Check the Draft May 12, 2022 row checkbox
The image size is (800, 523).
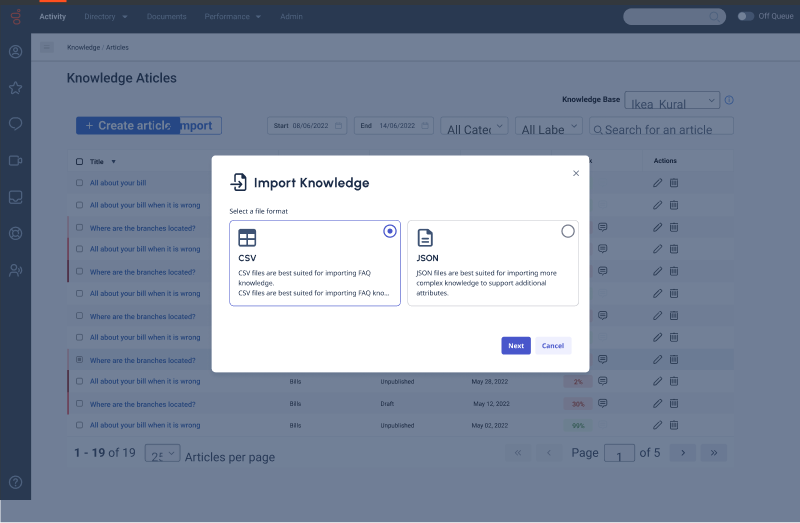click(80, 404)
